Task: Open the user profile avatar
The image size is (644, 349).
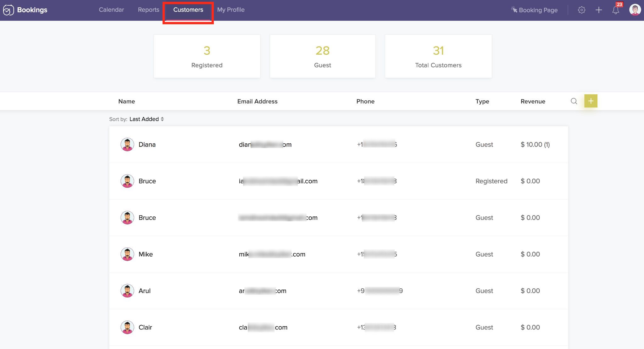Action: click(x=635, y=10)
